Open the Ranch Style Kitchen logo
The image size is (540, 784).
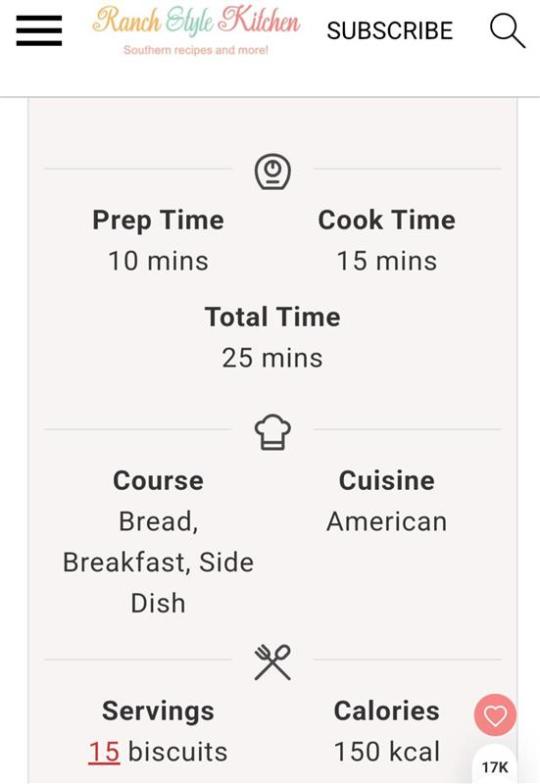click(196, 22)
